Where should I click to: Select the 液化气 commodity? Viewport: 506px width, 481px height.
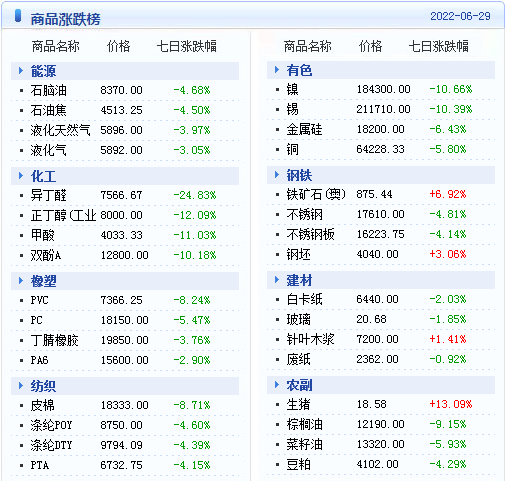coord(49,150)
